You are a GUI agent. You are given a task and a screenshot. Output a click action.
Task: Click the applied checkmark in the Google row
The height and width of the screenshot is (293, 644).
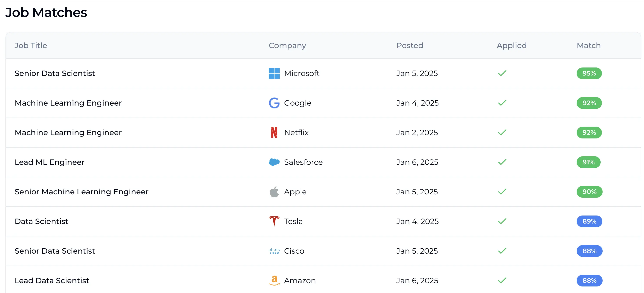502,103
